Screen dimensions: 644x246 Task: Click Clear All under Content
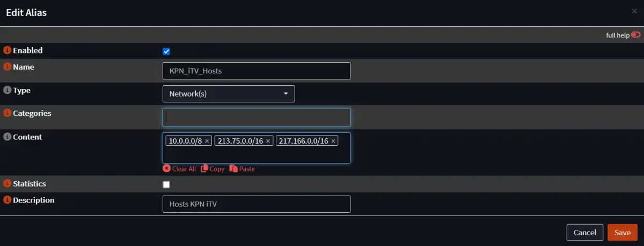pyautogui.click(x=179, y=169)
